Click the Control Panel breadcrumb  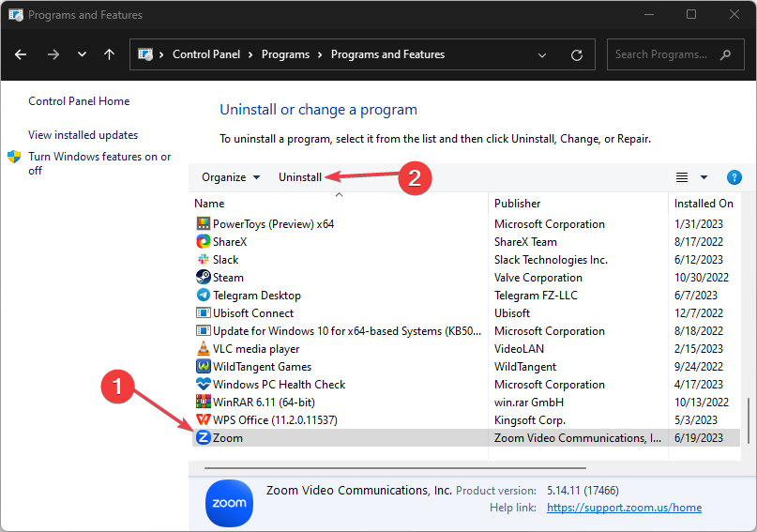[206, 54]
